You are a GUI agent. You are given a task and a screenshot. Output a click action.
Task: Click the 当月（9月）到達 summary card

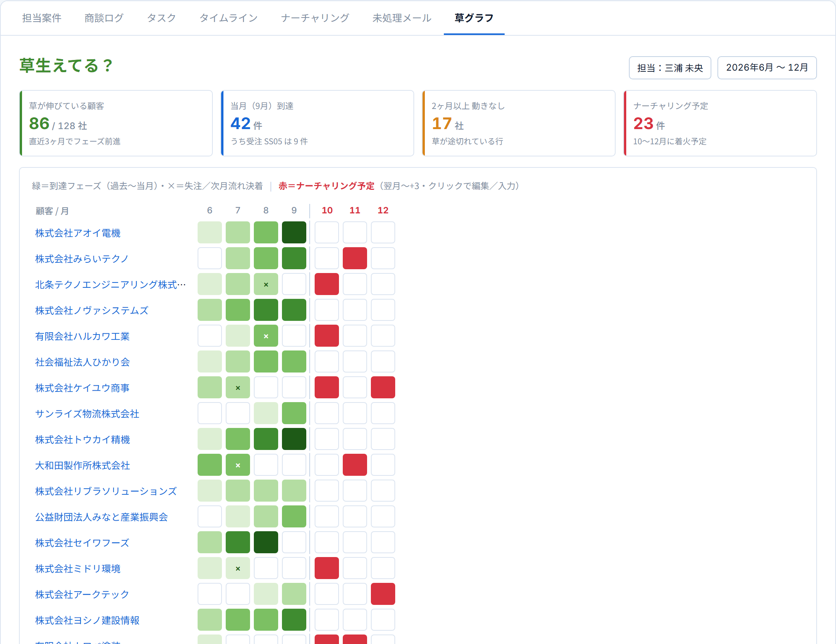tap(317, 123)
